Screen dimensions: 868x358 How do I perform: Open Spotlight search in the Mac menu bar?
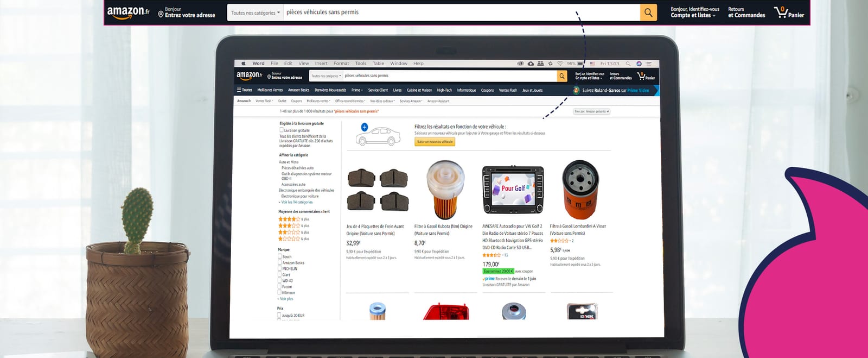point(628,64)
